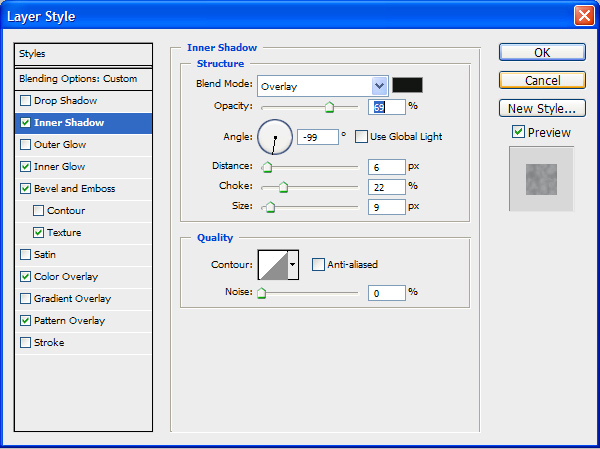Check Use Global Light option
This screenshot has width=600, height=449.
tap(361, 137)
